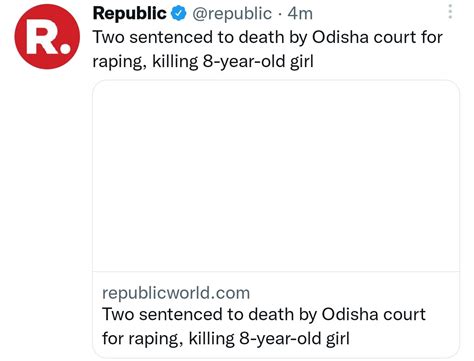Click the white dot in the Republic logo
The width and height of the screenshot is (474, 361).
coord(66,49)
